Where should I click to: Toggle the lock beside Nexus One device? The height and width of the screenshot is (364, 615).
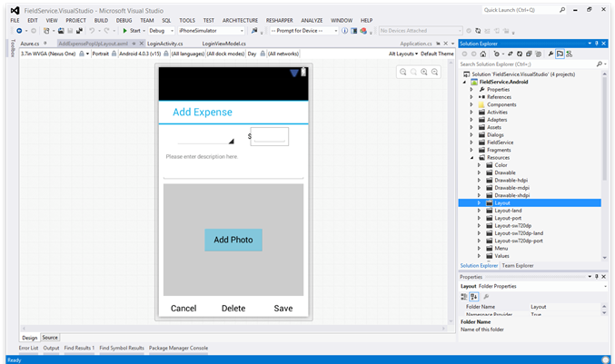[82, 54]
